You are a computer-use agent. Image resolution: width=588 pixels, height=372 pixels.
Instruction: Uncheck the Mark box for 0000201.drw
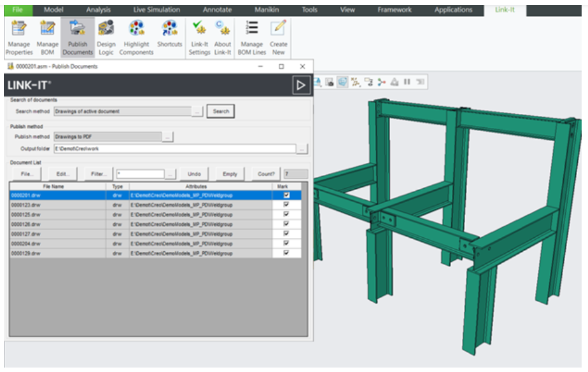286,195
